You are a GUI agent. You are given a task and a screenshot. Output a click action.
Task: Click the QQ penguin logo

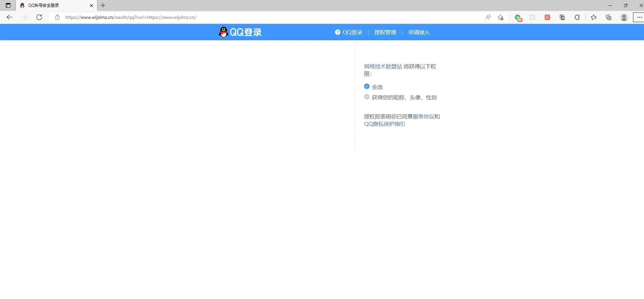click(223, 32)
